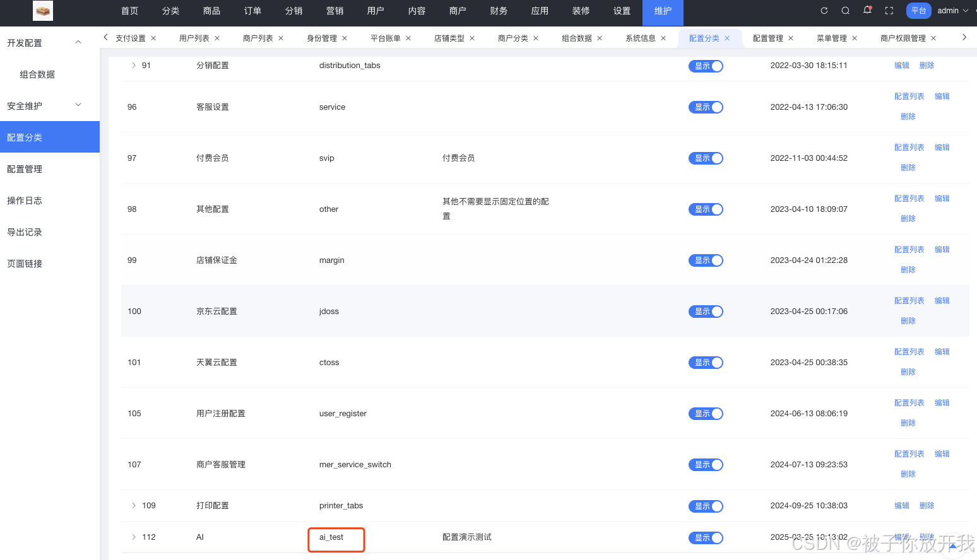Open the 设置 top menu
The height and width of the screenshot is (560, 977).
click(x=622, y=11)
